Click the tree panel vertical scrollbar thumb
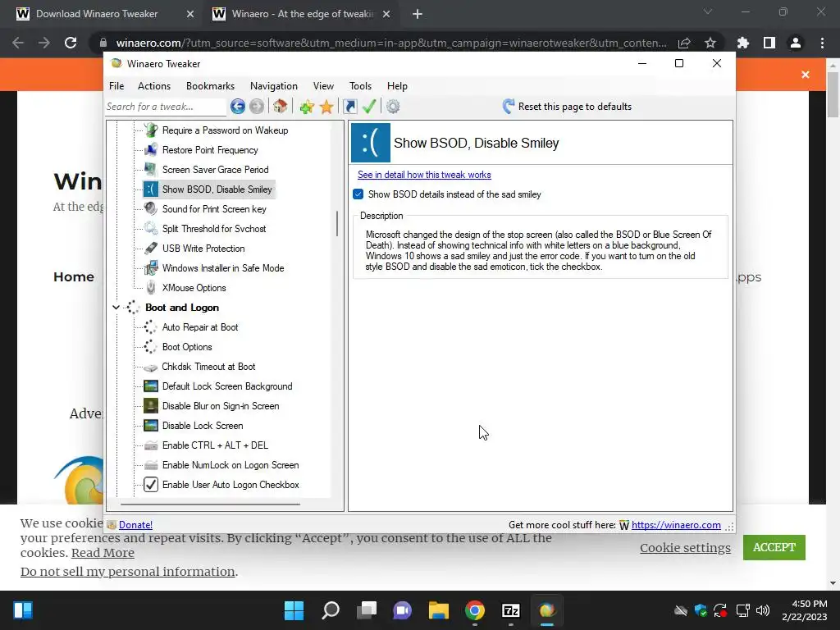The width and height of the screenshot is (840, 630). point(337,223)
